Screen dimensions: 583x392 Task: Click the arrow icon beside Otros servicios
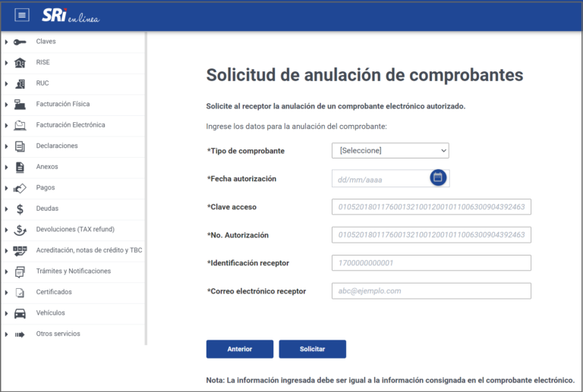click(20, 334)
